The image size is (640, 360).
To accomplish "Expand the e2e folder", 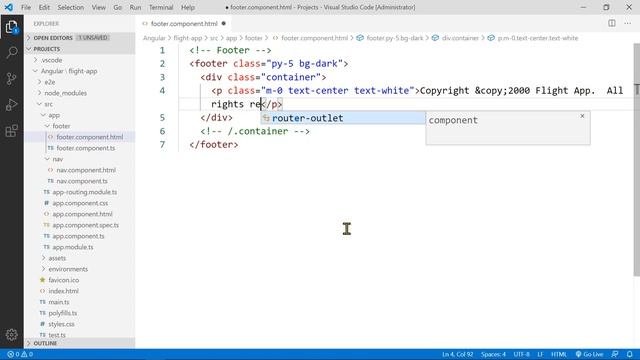I will click(x=80, y=82).
